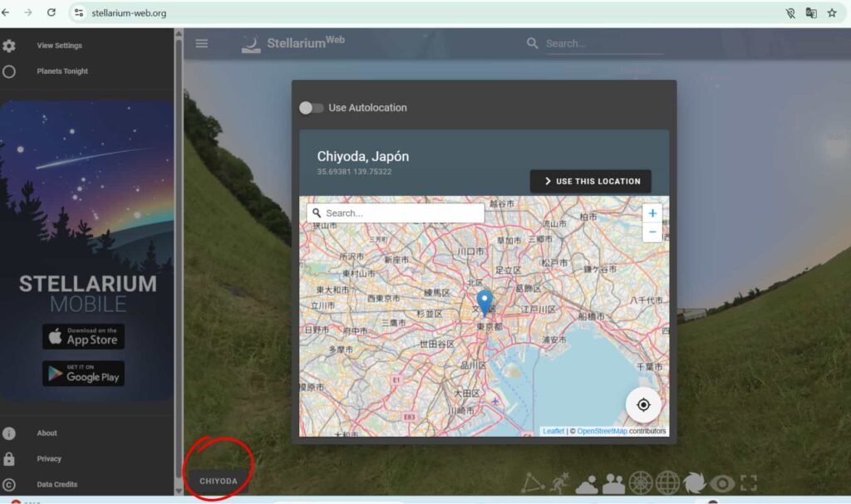Click the top Search field in header

click(x=605, y=44)
